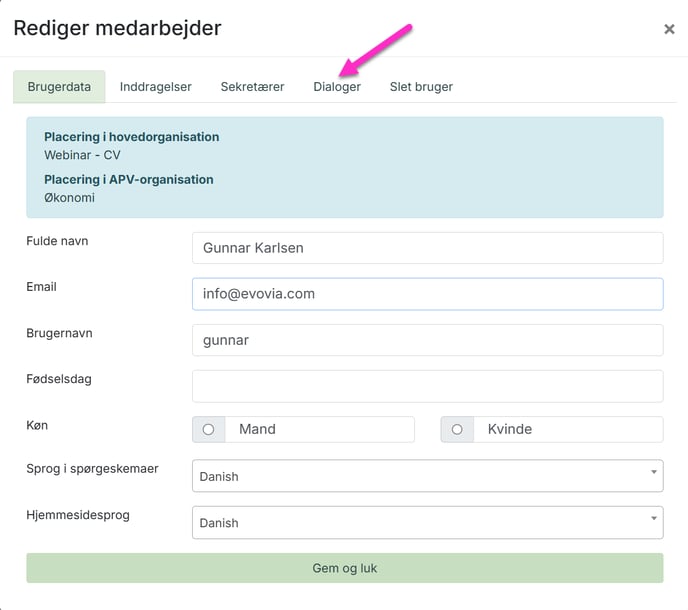
Task: Choose the Kvinde radio button
Action: pyautogui.click(x=457, y=429)
